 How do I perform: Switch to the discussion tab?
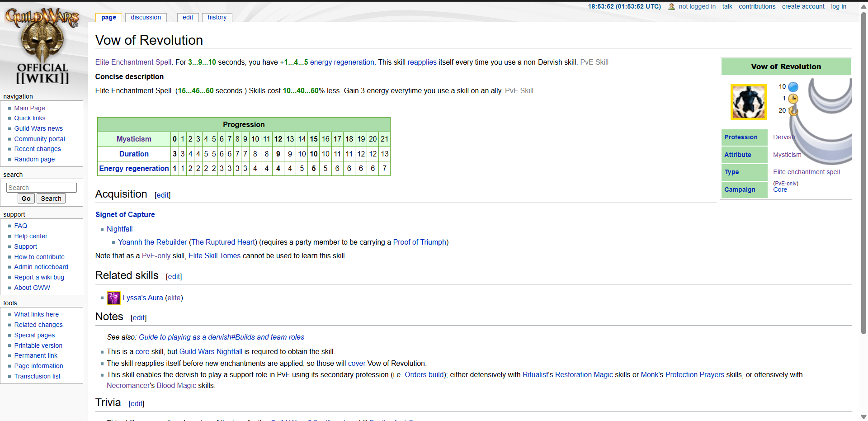pyautogui.click(x=146, y=17)
